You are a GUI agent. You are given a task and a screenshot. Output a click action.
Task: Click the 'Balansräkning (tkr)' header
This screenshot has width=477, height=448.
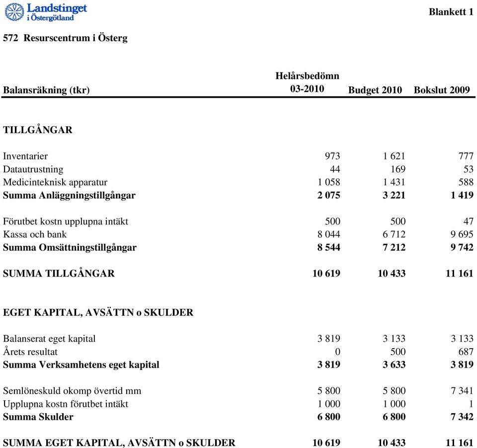tap(46, 90)
